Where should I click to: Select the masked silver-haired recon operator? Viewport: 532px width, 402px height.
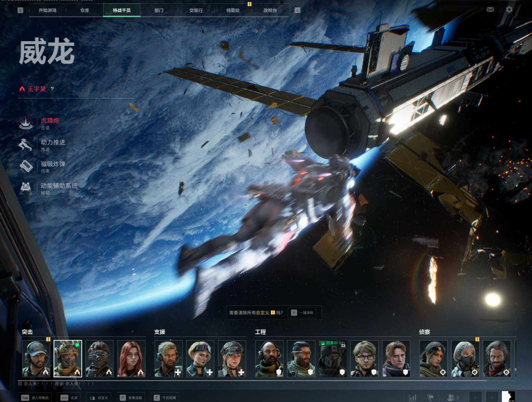click(465, 358)
